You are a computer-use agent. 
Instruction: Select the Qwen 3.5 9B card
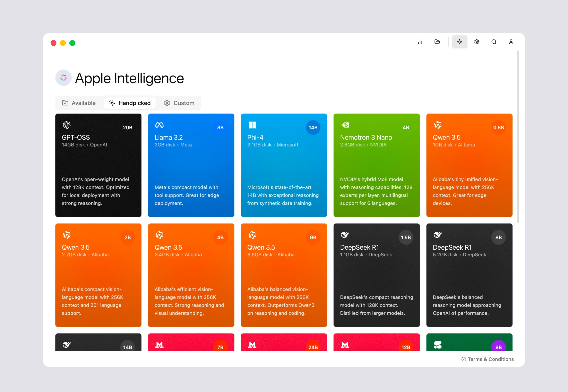pos(284,275)
